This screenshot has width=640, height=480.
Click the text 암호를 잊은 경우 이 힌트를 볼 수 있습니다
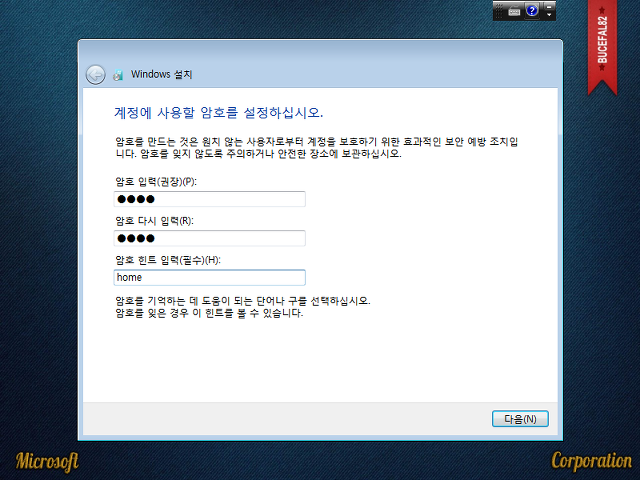point(209,313)
